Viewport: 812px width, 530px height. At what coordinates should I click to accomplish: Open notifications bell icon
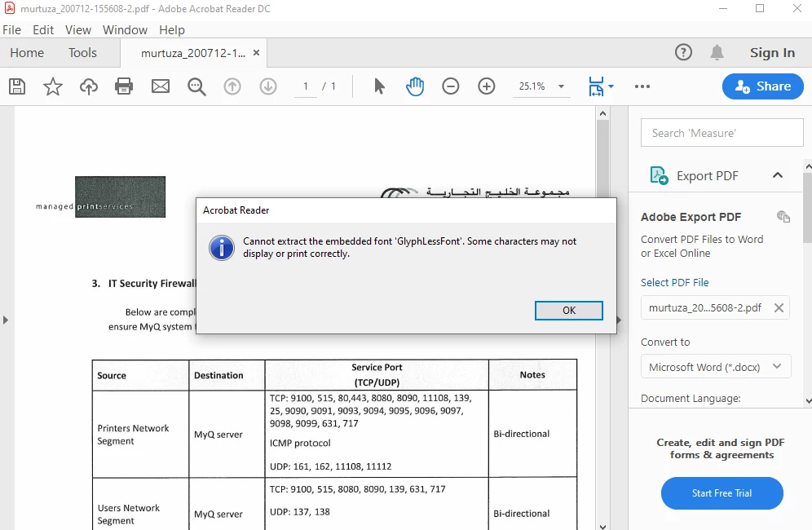tap(717, 52)
